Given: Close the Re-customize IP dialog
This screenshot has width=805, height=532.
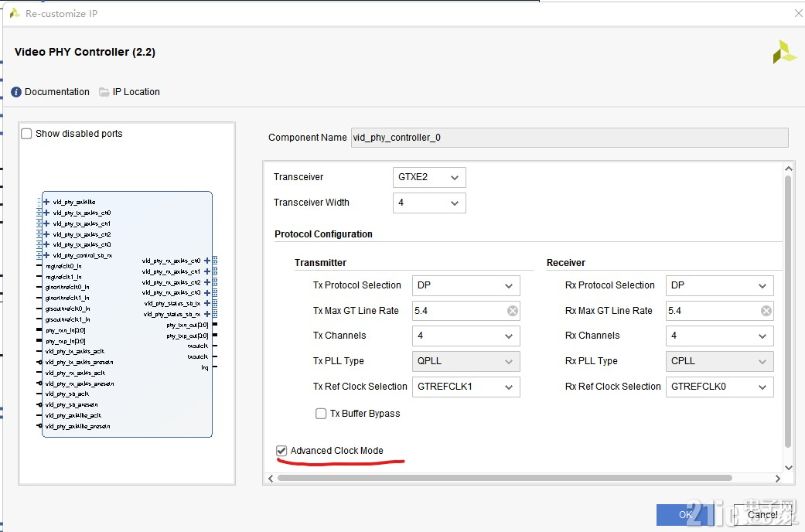Looking at the screenshot, I should [798, 13].
